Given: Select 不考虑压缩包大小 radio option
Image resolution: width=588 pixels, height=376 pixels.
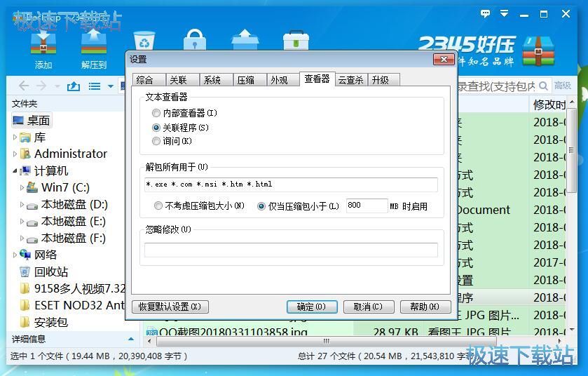Looking at the screenshot, I should 158,206.
